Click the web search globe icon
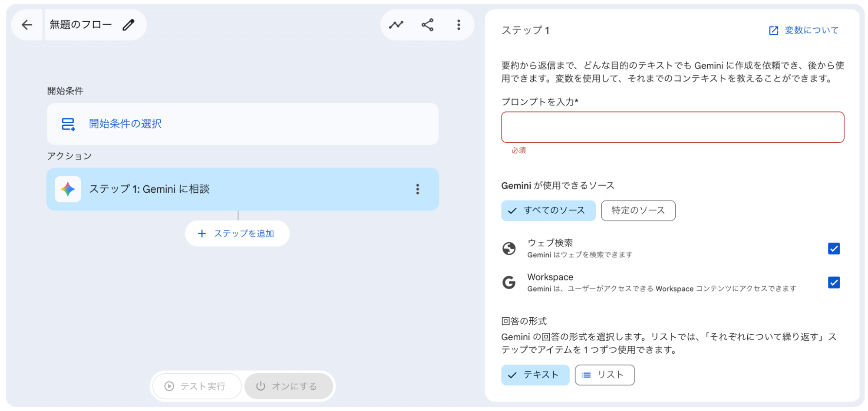This screenshot has height=411, width=868. point(509,249)
